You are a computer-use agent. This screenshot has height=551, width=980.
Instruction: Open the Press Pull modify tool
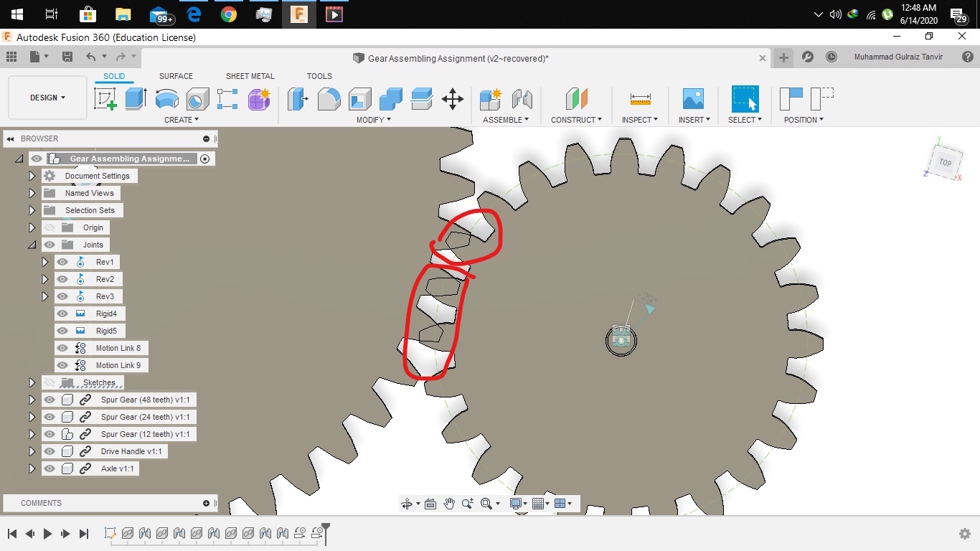299,99
